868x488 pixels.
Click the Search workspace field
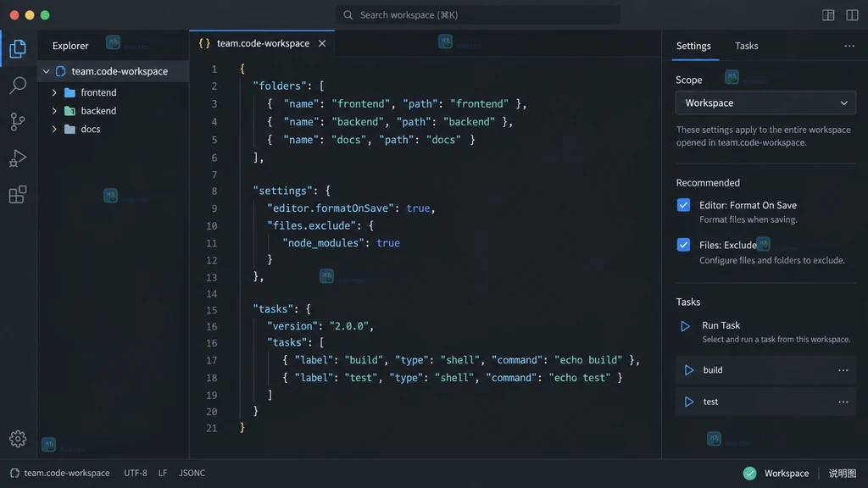click(x=478, y=15)
